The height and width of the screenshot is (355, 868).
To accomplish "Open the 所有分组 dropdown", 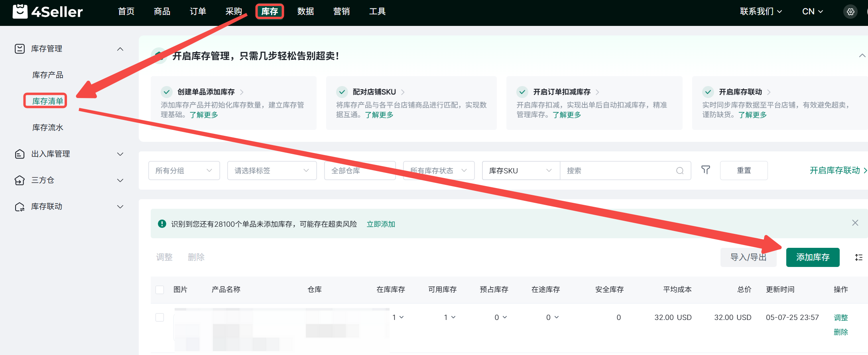I will click(184, 171).
